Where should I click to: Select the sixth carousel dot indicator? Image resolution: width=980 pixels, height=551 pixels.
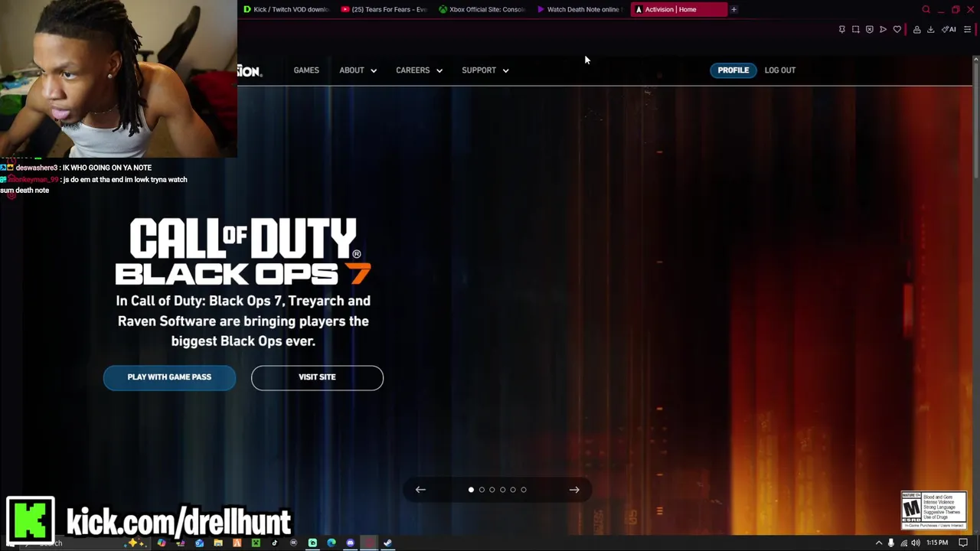524,490
